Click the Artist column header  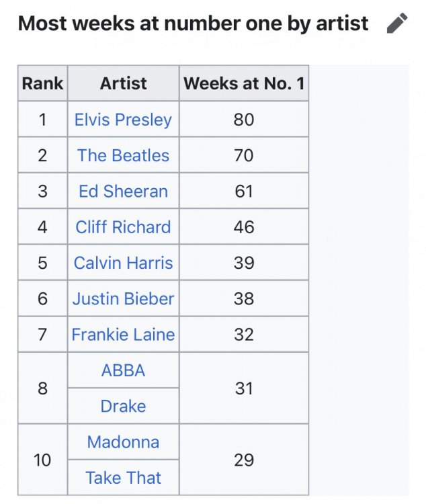(124, 83)
